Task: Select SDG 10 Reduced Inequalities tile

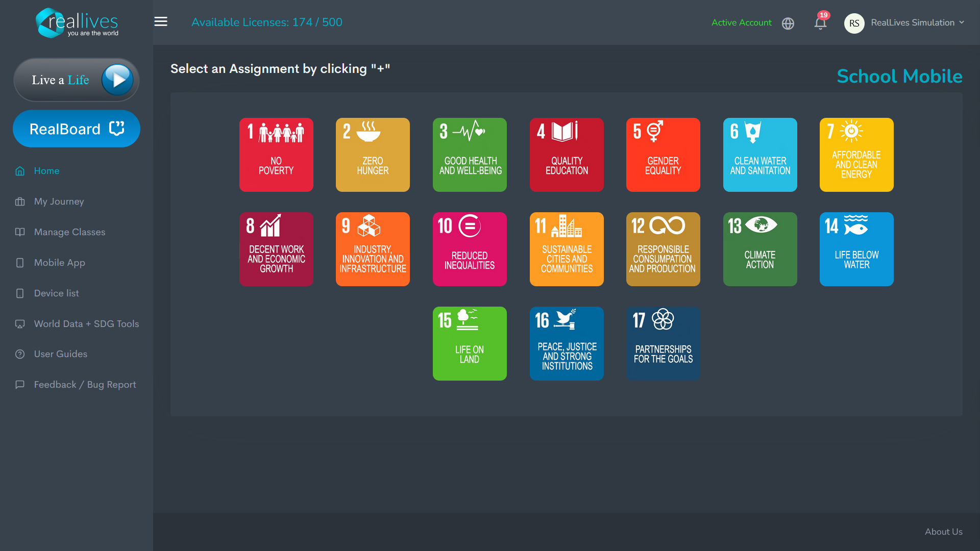Action: point(470,249)
